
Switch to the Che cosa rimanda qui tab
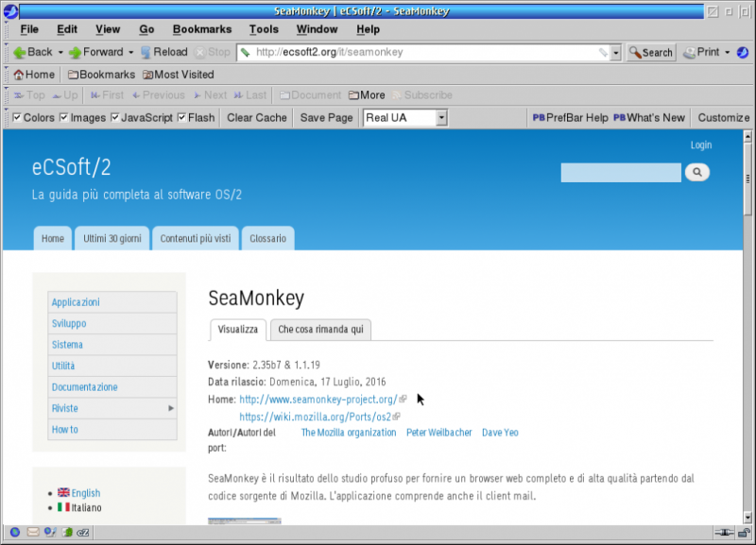321,330
